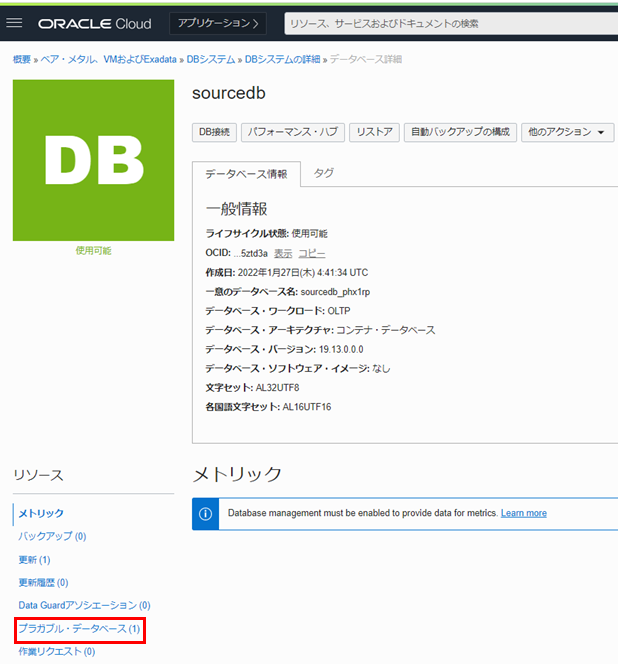This screenshot has height=664, width=618.
Task: Open パフォーマンス・ハブ
Action: [293, 132]
